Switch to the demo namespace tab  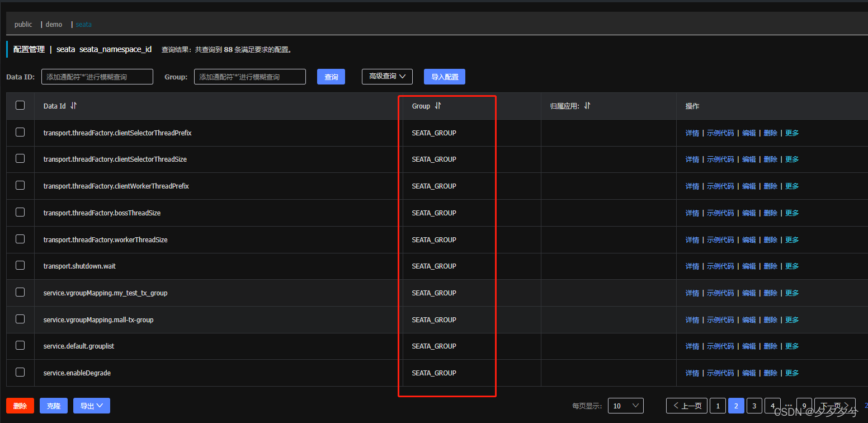[54, 25]
